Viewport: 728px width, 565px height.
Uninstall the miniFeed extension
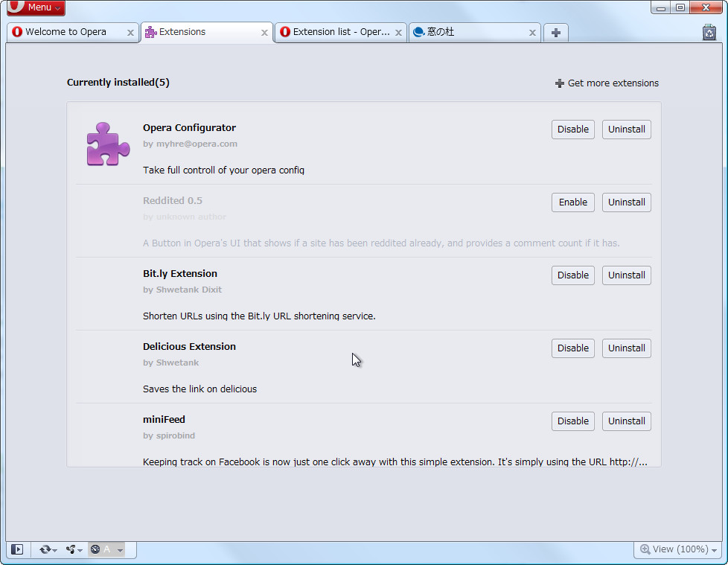pyautogui.click(x=626, y=421)
